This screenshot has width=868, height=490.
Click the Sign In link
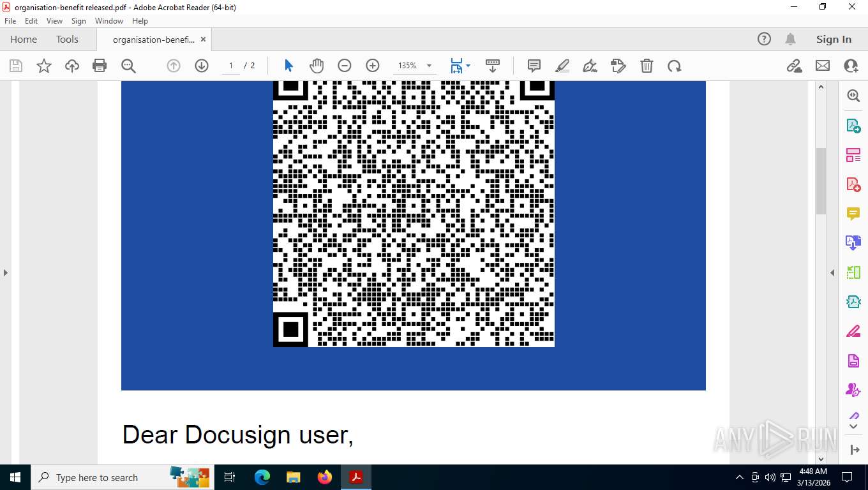point(834,39)
